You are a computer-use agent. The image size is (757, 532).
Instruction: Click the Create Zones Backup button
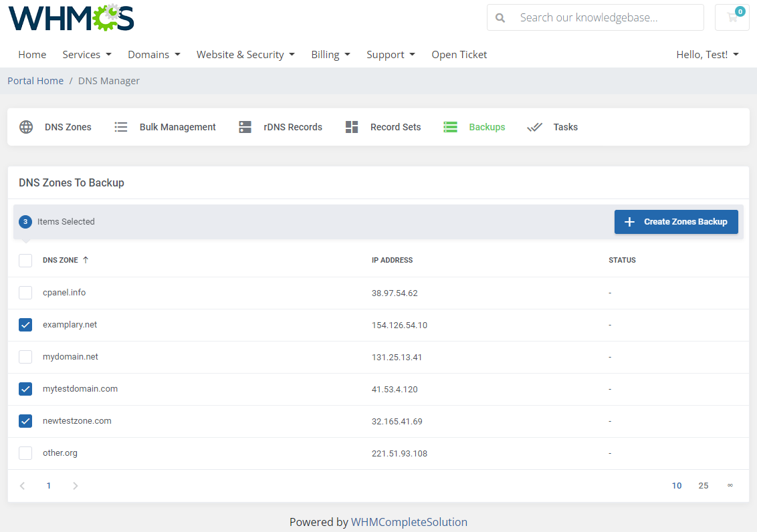pos(676,222)
